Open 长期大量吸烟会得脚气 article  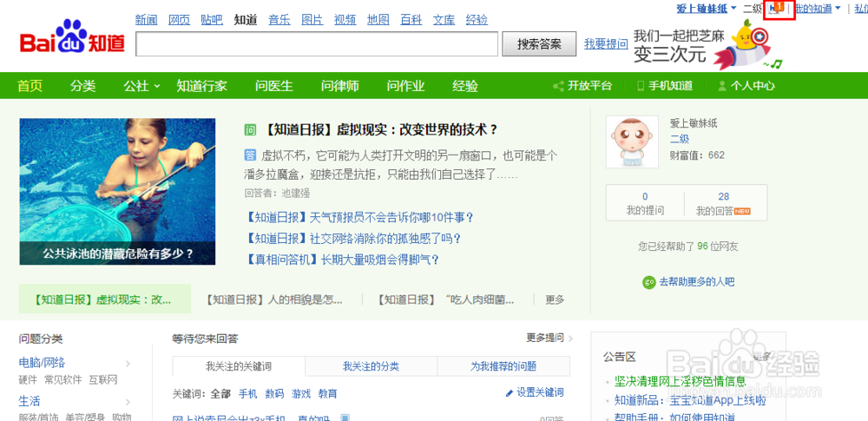tap(341, 260)
